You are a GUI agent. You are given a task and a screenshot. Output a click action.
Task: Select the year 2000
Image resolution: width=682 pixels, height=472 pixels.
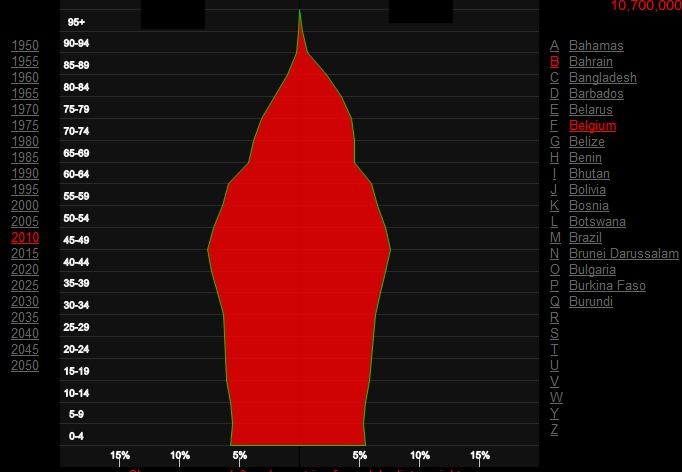click(x=25, y=205)
